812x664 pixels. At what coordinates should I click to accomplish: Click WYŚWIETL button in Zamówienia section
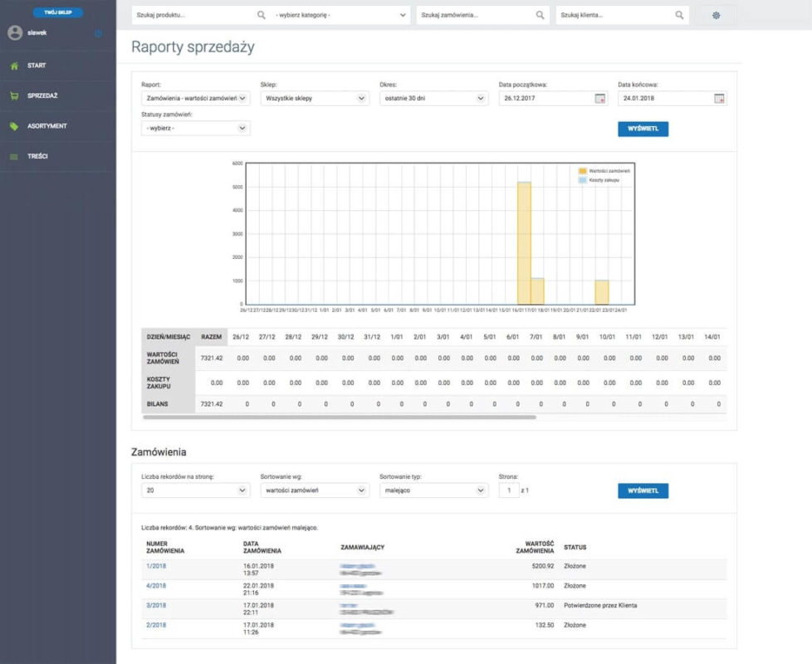643,491
